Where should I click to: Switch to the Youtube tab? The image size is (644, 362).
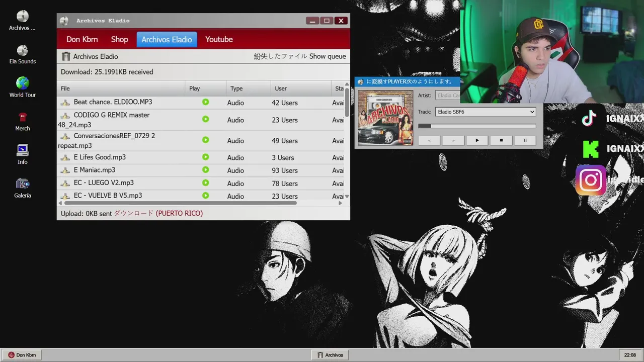coord(219,39)
